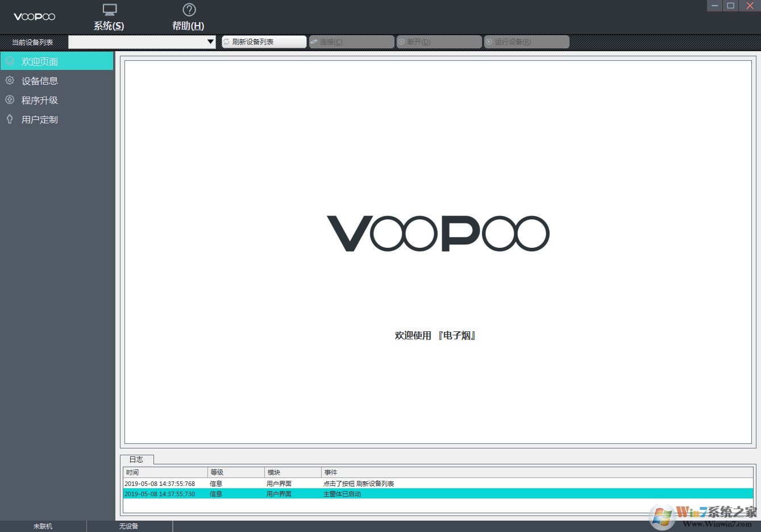The image size is (761, 532).
Task: Select the 当前设备列表 label area
Action: point(31,41)
